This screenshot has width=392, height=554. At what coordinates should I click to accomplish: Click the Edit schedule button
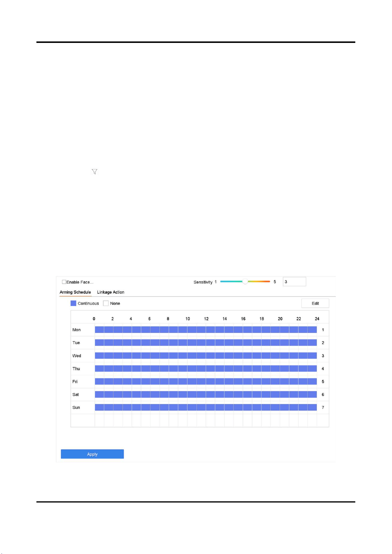(315, 303)
